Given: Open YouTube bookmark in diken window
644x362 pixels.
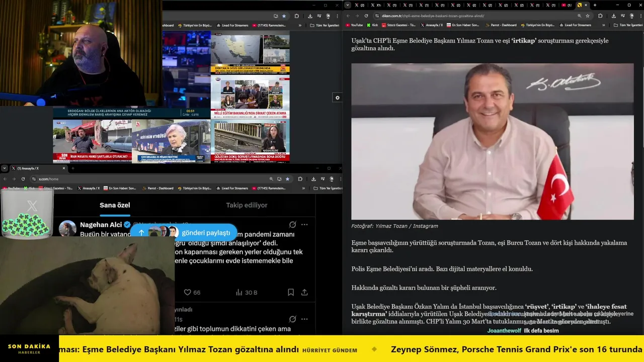Looking at the screenshot, I should [x=355, y=25].
